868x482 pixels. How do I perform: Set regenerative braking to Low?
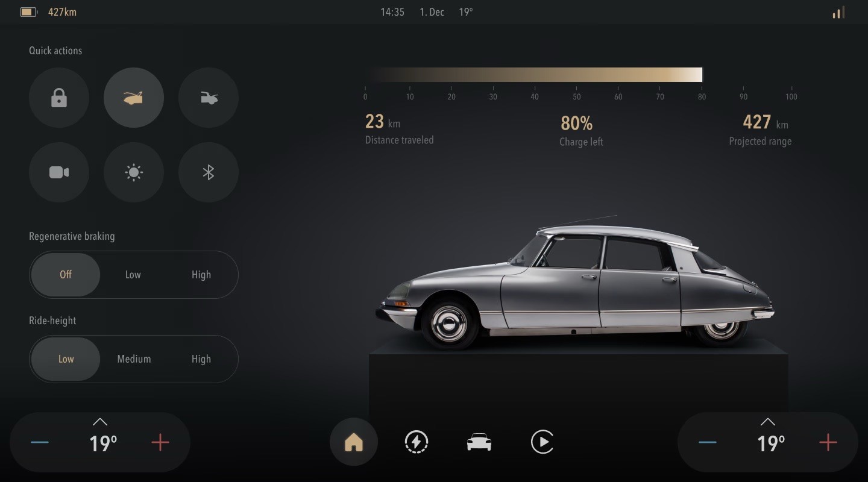tap(133, 275)
